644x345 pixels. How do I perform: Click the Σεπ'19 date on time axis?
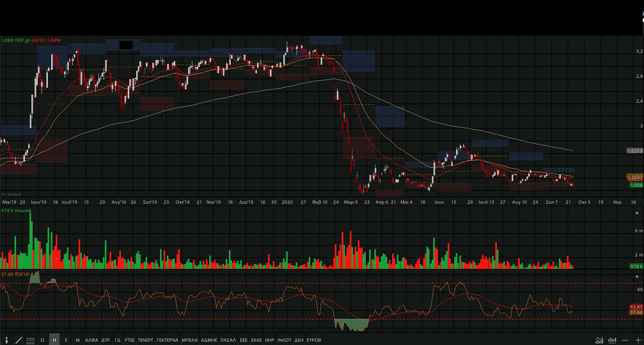pos(150,203)
